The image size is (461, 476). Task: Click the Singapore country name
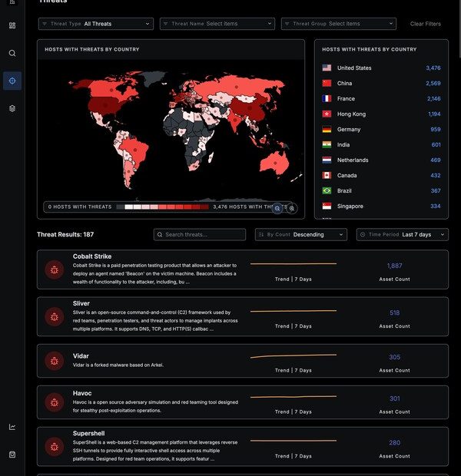coord(350,206)
